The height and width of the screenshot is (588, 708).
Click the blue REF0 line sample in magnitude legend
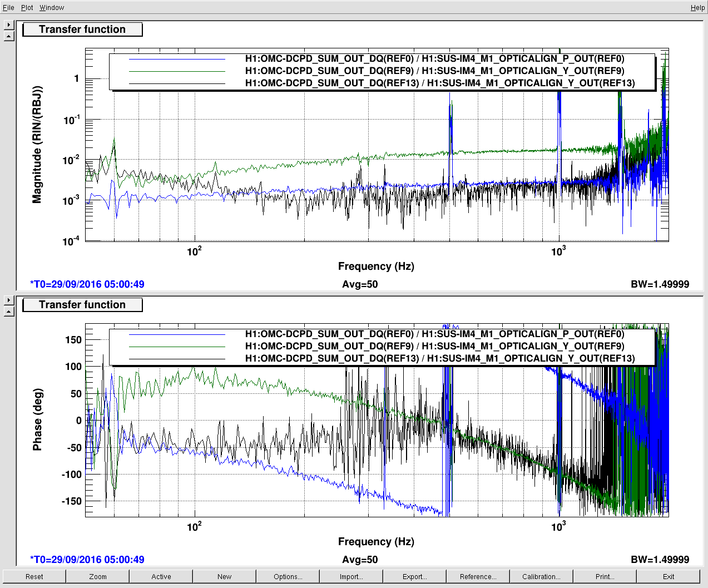(x=177, y=59)
